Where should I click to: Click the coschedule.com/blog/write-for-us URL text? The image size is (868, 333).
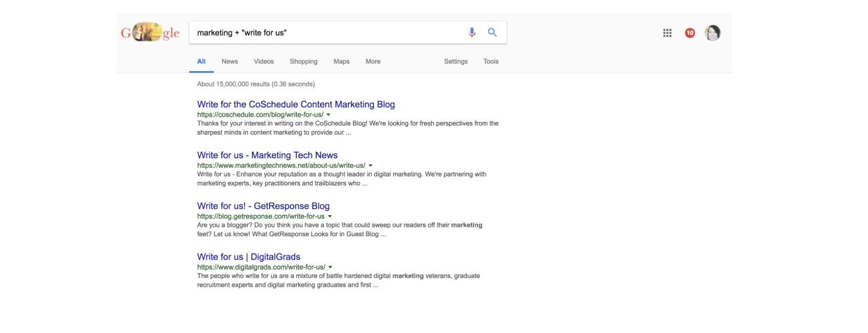[x=260, y=115]
